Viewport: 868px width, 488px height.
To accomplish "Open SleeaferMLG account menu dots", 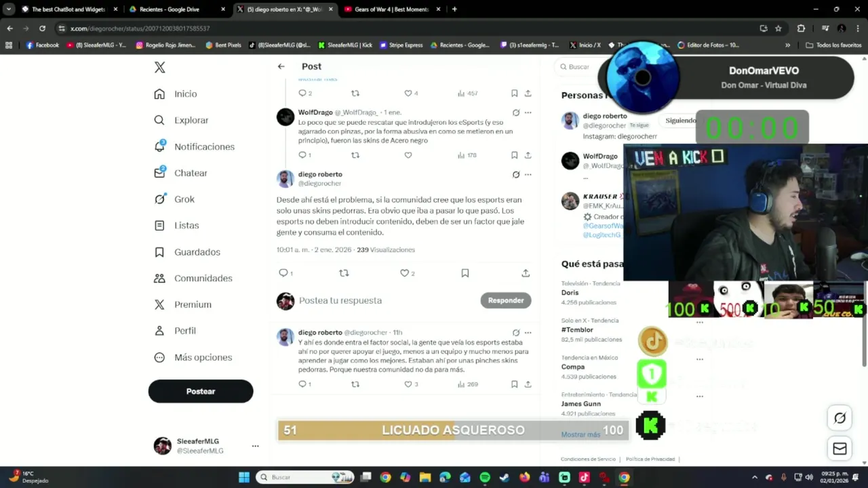I will pyautogui.click(x=255, y=446).
